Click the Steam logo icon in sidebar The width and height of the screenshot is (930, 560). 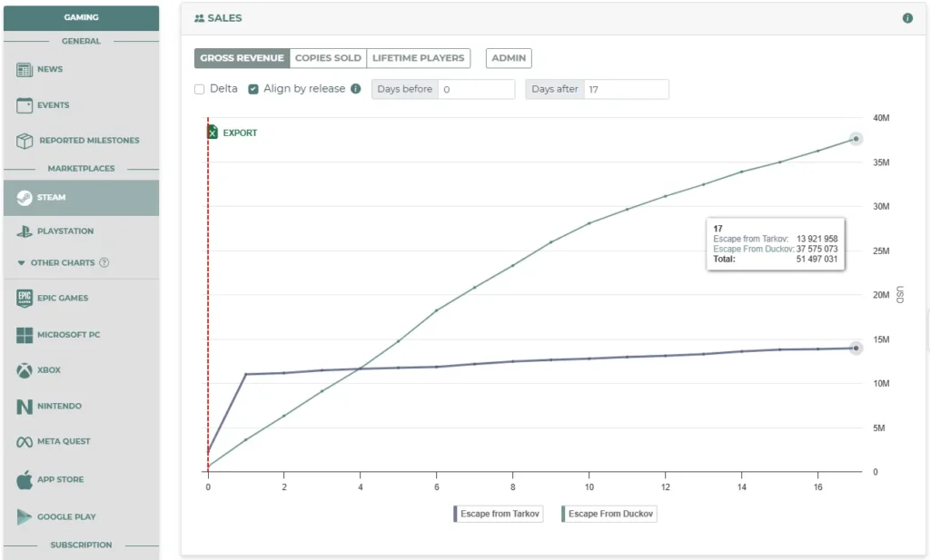(25, 198)
